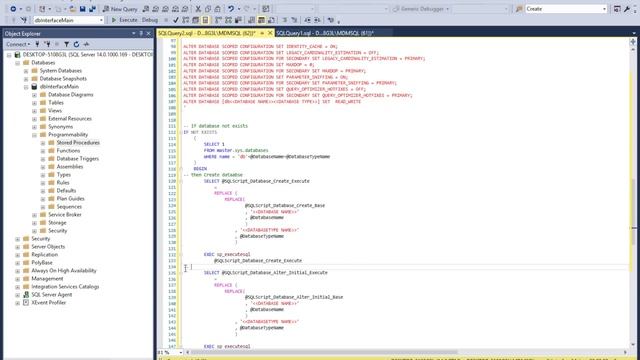Expand the Tables folder node
This screenshot has width=640, height=360.
click(35, 103)
